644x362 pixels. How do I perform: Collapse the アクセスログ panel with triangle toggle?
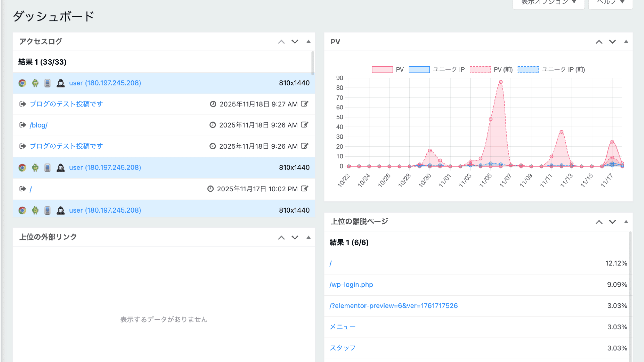[308, 42]
